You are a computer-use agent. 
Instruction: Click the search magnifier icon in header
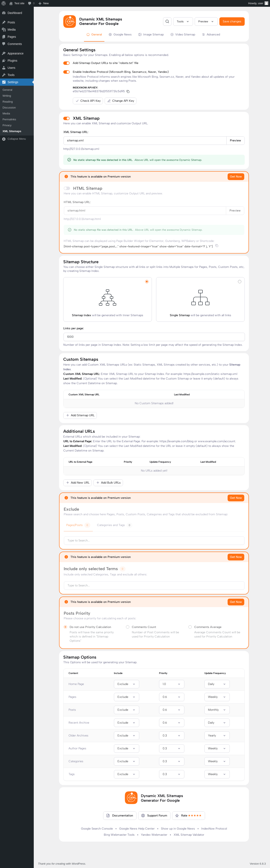click(167, 22)
